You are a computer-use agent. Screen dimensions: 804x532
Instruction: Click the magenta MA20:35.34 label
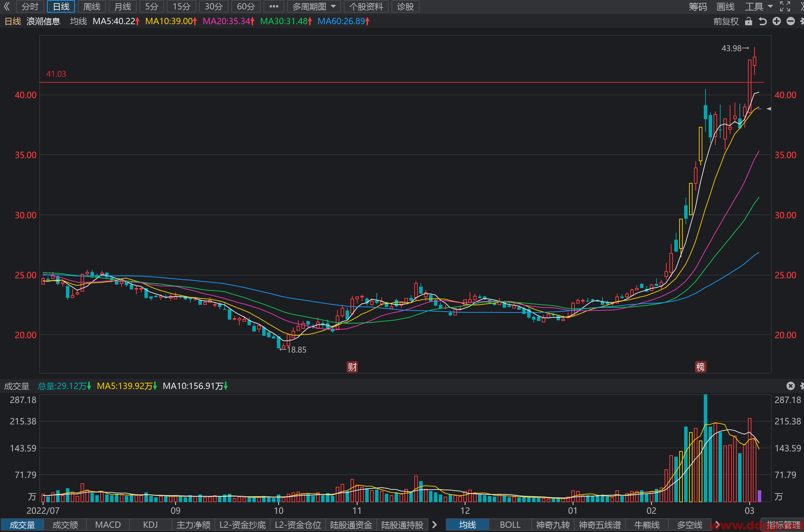coord(229,21)
